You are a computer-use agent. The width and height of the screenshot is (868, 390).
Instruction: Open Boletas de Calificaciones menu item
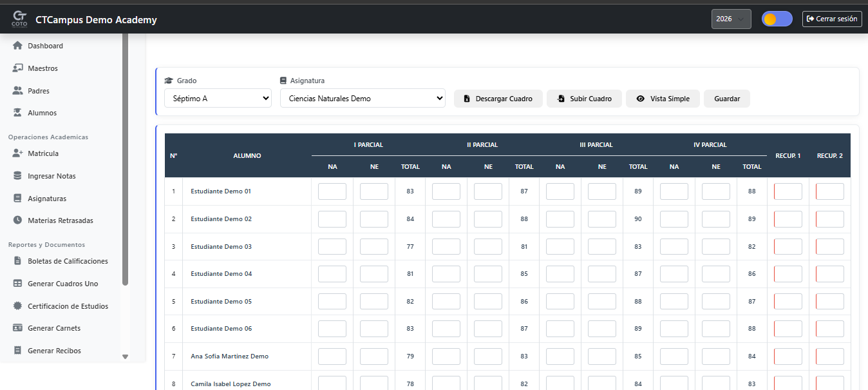point(68,261)
